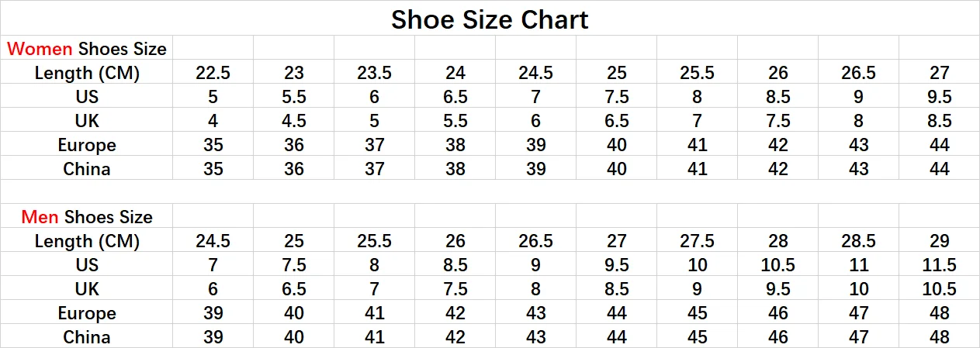Screen dimensions: 980x348
Task: Select men's US size 11.5 cell
Action: (x=939, y=265)
